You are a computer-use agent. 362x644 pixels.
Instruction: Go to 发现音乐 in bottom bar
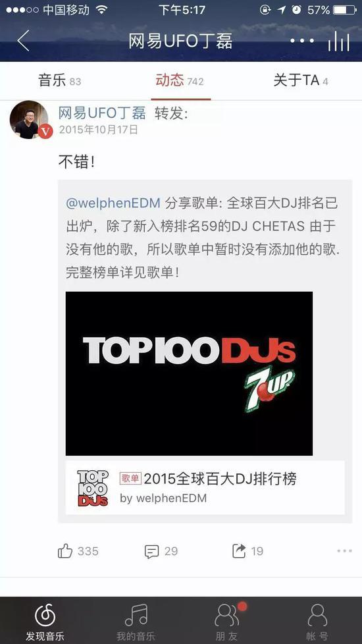45,620
